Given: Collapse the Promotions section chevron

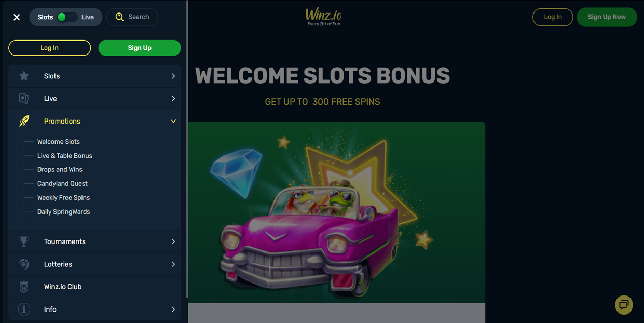Looking at the screenshot, I should (x=173, y=121).
